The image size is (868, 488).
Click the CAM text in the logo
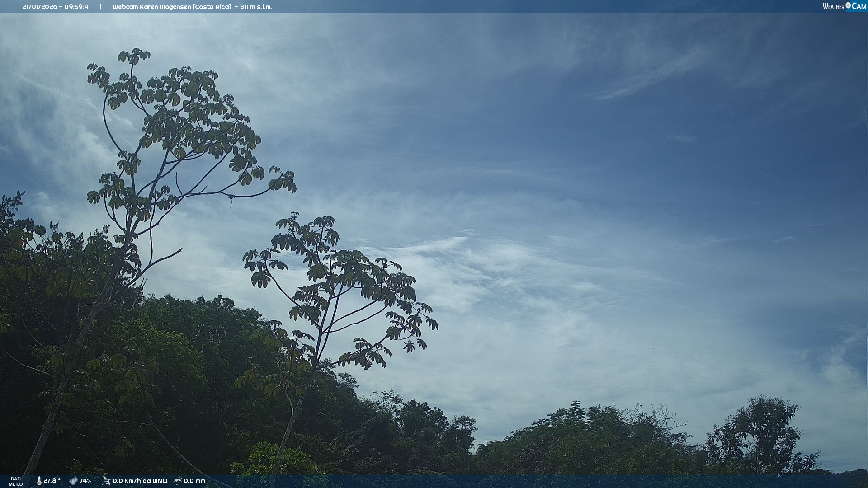(859, 6)
